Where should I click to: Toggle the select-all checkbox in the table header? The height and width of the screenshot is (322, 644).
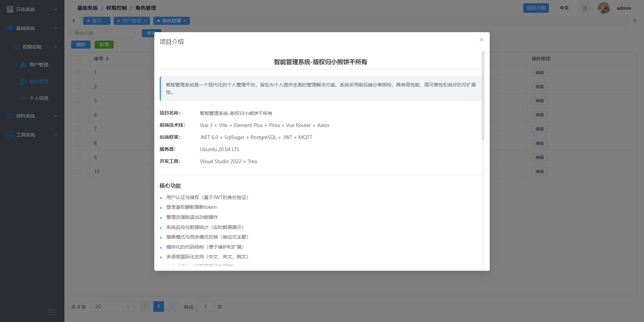[x=78, y=59]
